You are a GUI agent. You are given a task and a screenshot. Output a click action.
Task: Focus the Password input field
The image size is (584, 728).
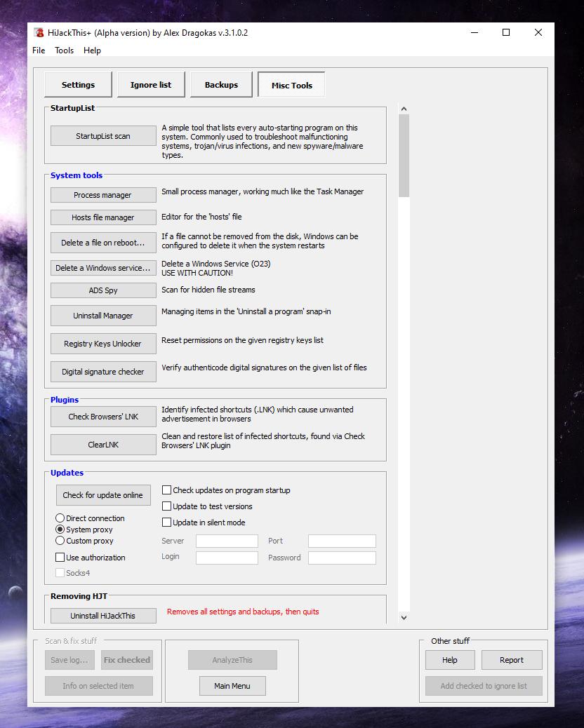342,558
